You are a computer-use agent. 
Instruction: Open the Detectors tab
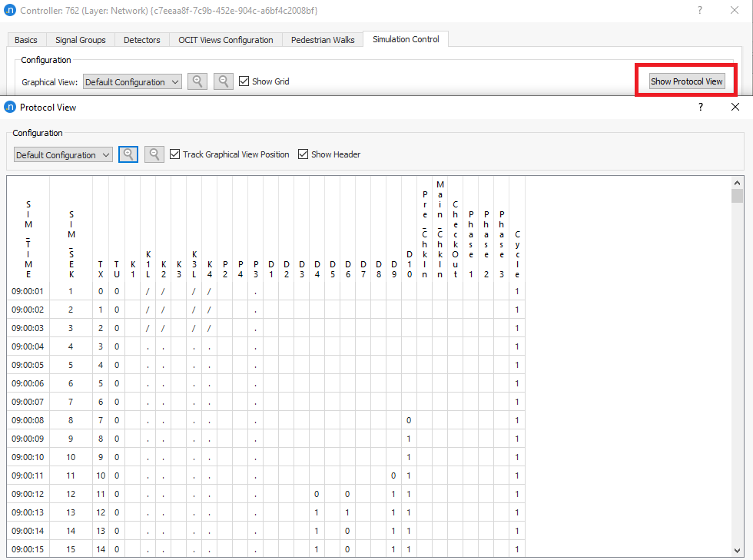[142, 40]
